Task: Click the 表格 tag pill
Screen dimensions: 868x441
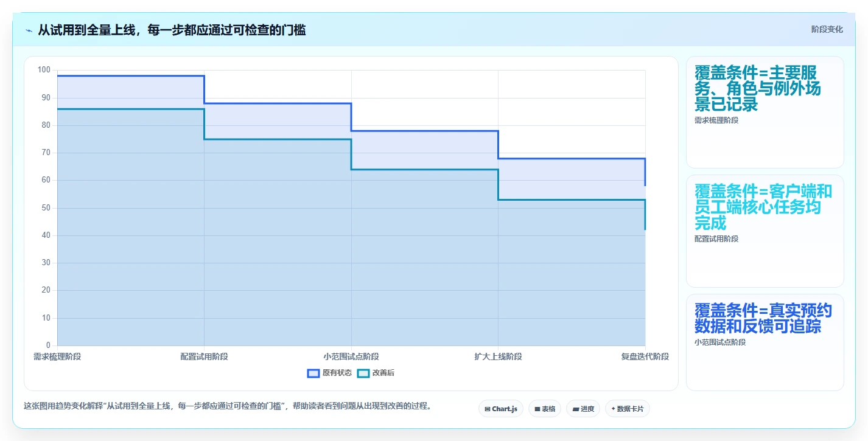Action: click(545, 409)
